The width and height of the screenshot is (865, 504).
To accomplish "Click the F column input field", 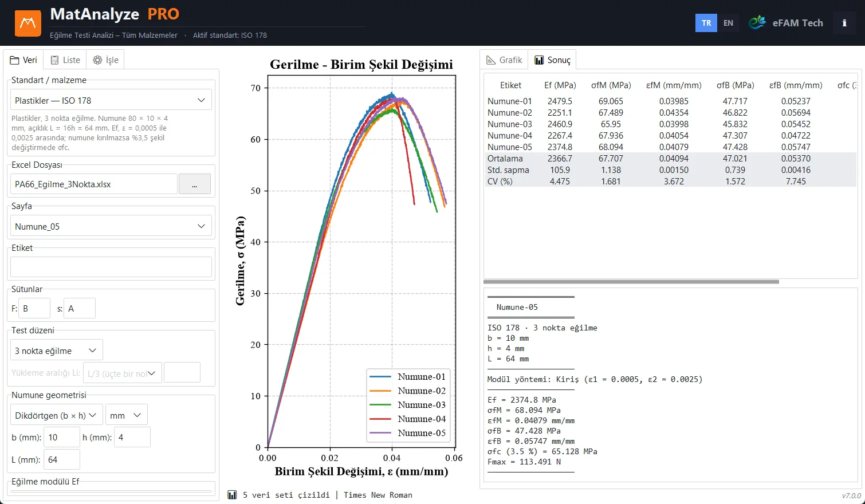I will click(x=34, y=308).
